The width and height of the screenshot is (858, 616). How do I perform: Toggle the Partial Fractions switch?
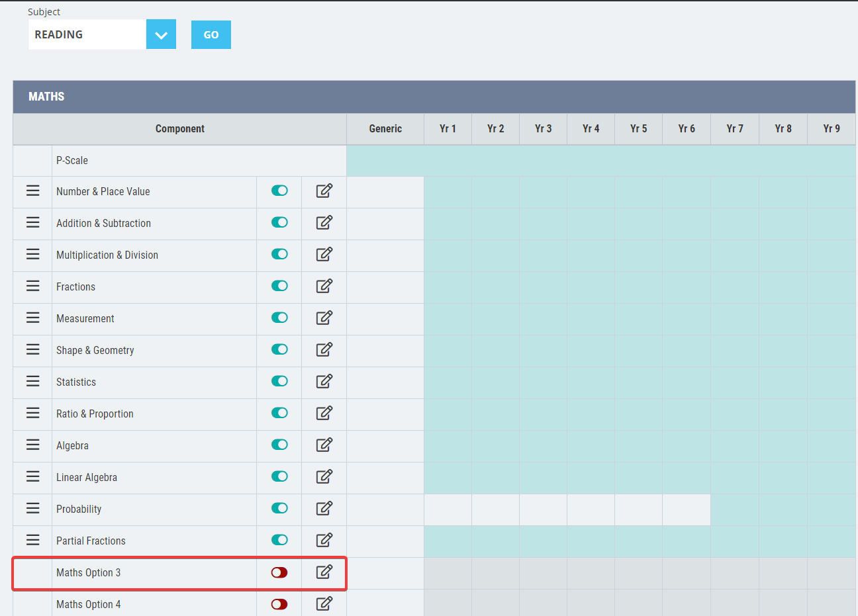coord(279,540)
